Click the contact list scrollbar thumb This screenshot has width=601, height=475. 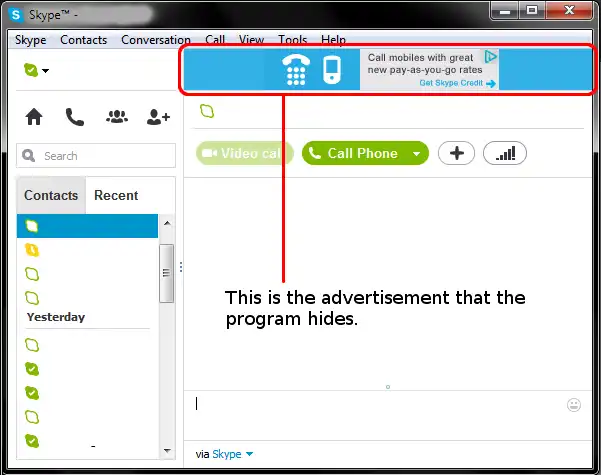point(166,273)
